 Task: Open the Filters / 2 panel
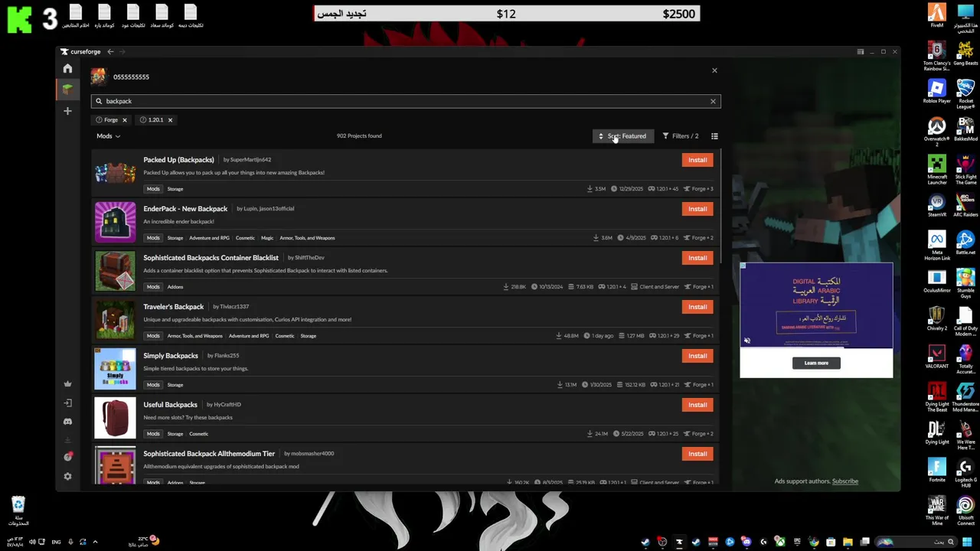(x=681, y=136)
